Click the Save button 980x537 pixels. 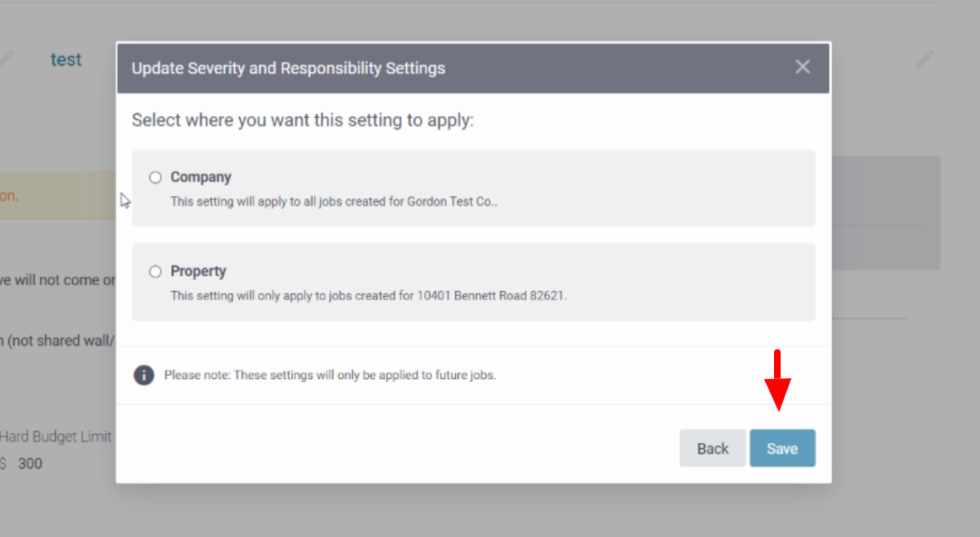pyautogui.click(x=782, y=448)
